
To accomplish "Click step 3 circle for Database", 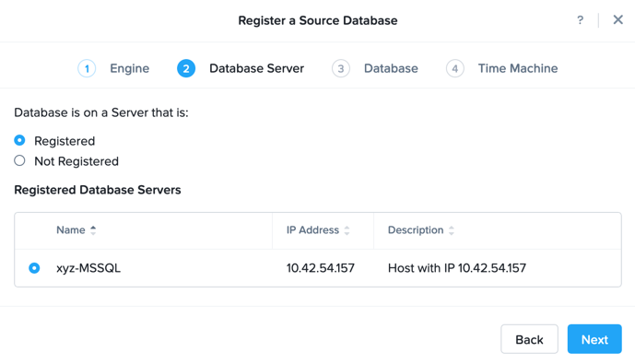I will 341,68.
